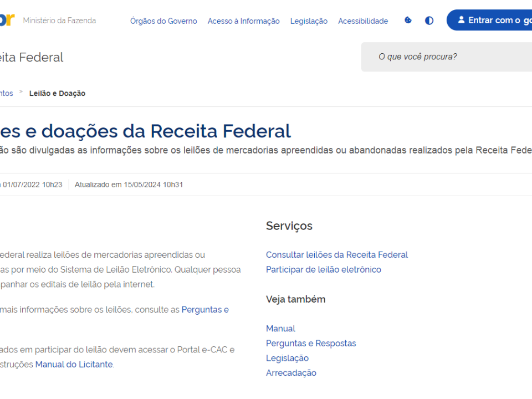Click the cookie settings icon
Viewport: 532px width, 399px height.
click(x=408, y=21)
